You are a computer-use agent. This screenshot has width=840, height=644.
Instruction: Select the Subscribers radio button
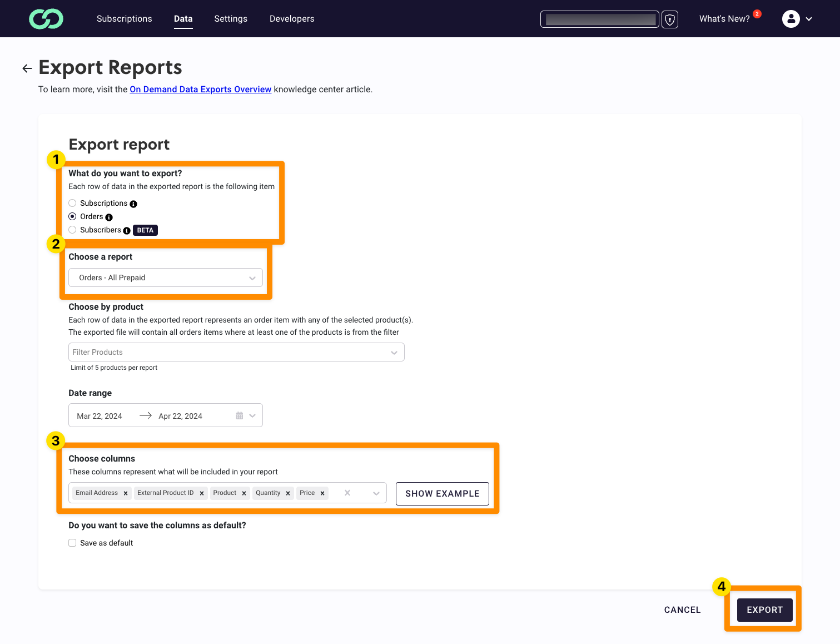pyautogui.click(x=72, y=230)
